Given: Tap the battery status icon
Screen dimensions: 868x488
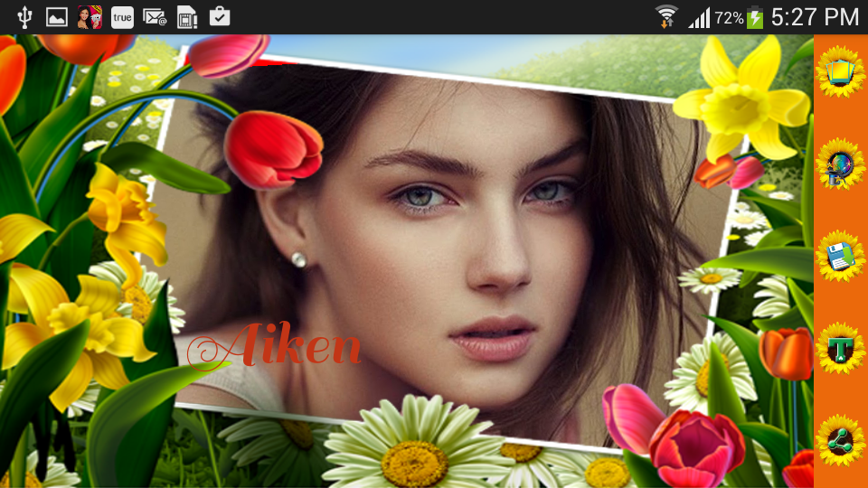Looking at the screenshot, I should tap(755, 16).
